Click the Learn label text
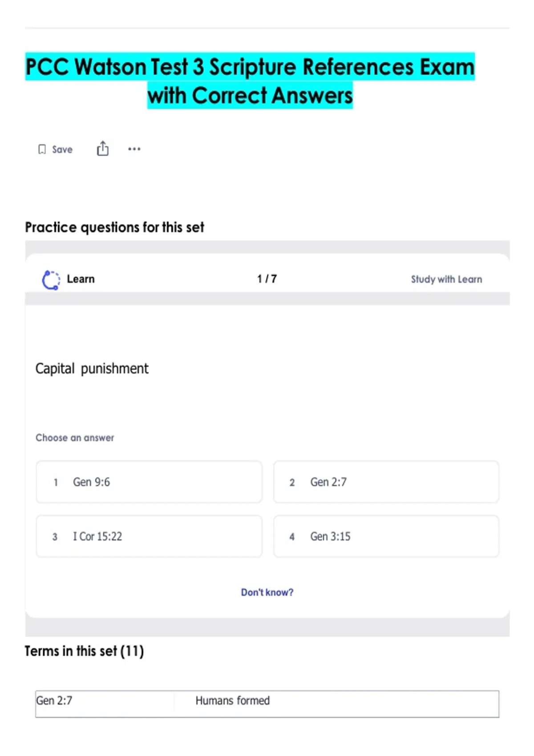This screenshot has width=534, height=756. (x=81, y=279)
